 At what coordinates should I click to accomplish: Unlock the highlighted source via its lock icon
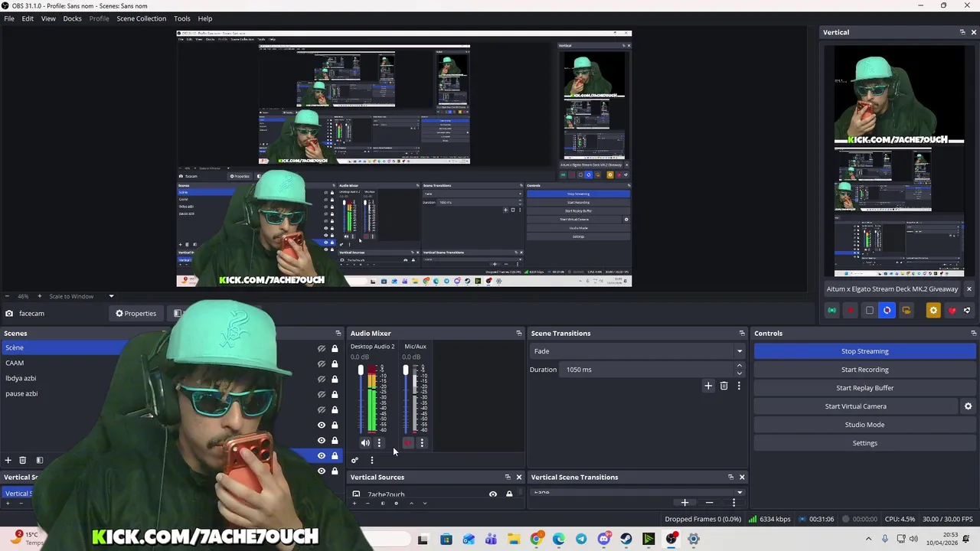click(335, 455)
